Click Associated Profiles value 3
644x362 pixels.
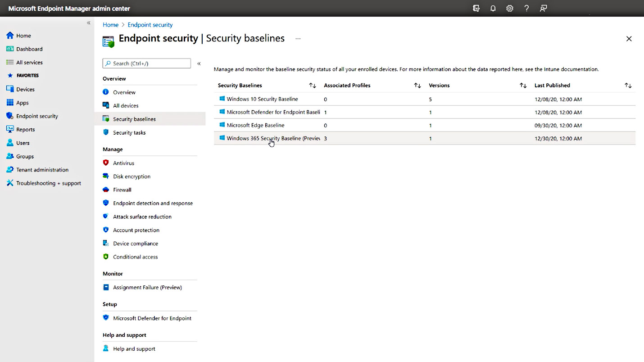pos(325,139)
